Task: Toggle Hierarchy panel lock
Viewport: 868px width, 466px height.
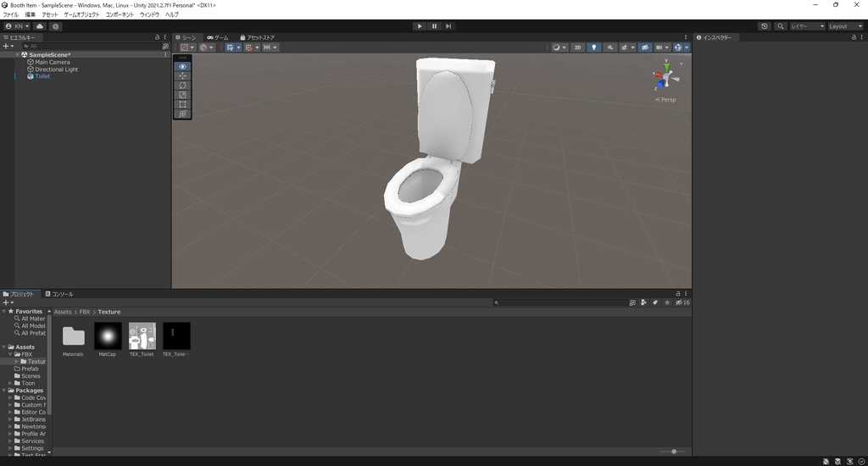Action: click(x=157, y=37)
